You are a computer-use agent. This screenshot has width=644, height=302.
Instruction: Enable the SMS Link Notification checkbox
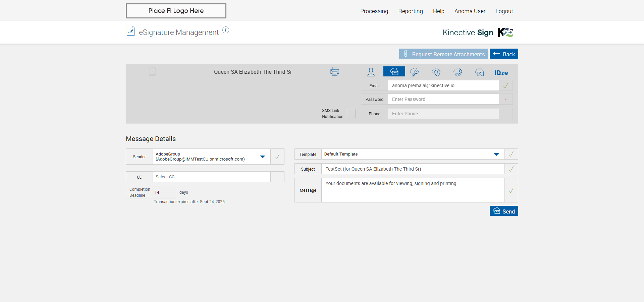[351, 114]
